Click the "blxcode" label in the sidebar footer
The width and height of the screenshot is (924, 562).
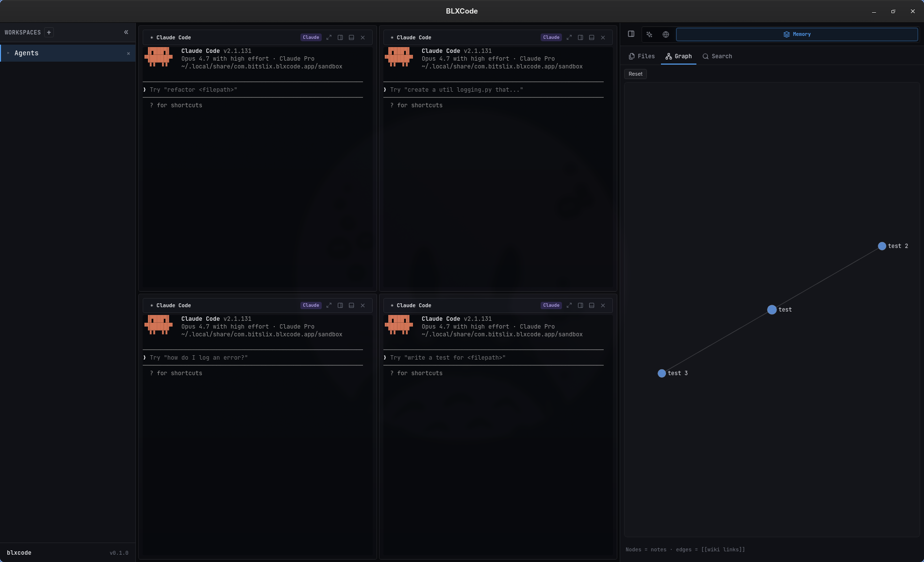tap(19, 553)
